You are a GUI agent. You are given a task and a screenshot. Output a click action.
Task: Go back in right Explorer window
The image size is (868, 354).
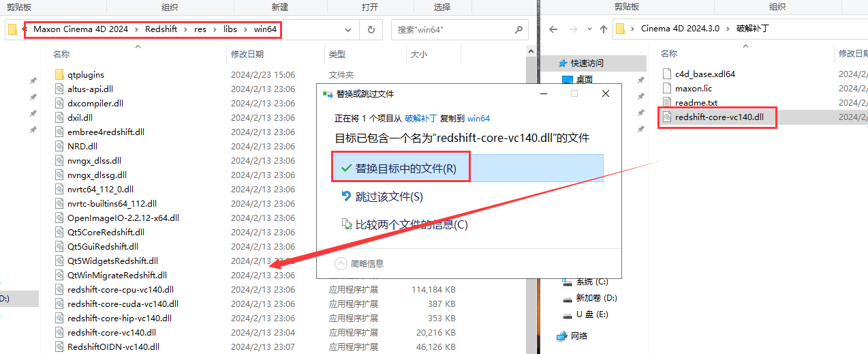click(x=553, y=30)
